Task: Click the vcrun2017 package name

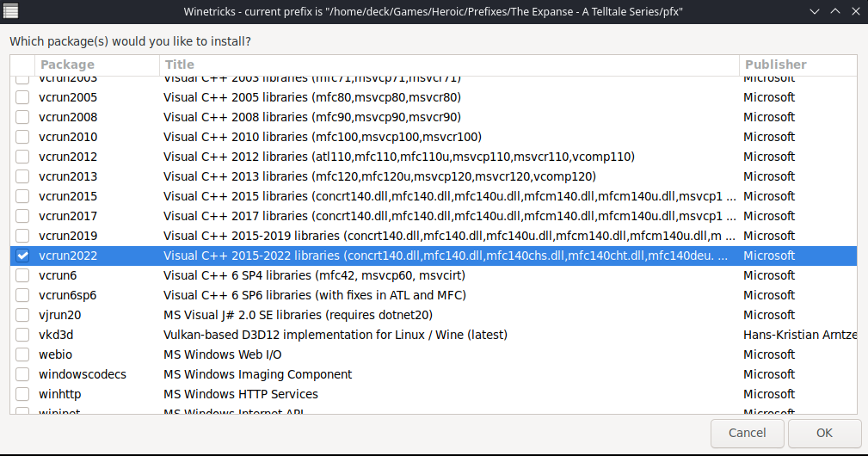Action: tap(68, 216)
